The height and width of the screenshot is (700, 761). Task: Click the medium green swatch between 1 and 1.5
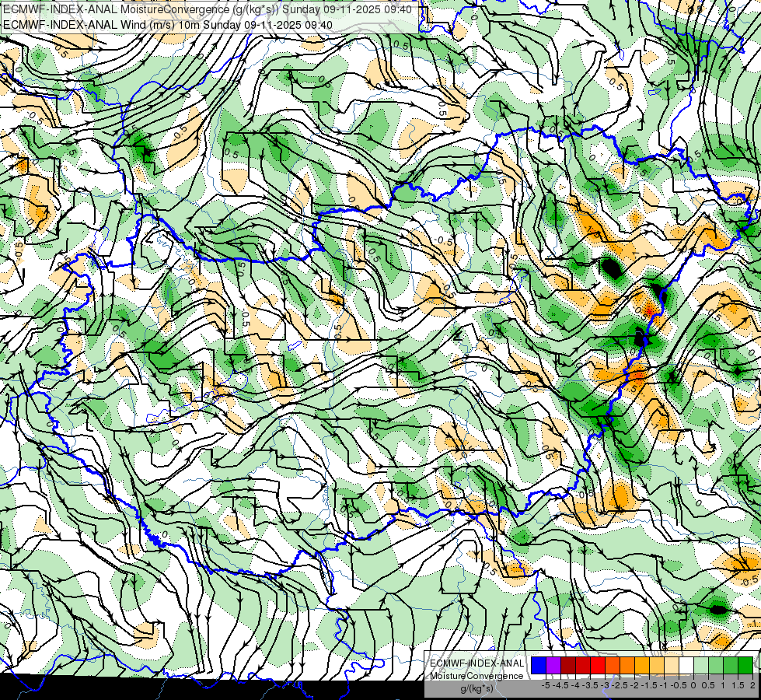point(731,665)
